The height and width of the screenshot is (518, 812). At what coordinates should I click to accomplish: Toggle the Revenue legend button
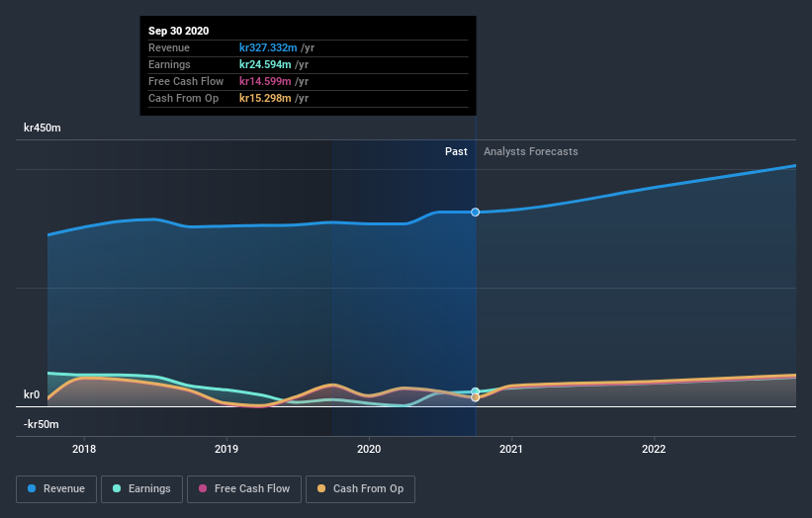click(56, 489)
